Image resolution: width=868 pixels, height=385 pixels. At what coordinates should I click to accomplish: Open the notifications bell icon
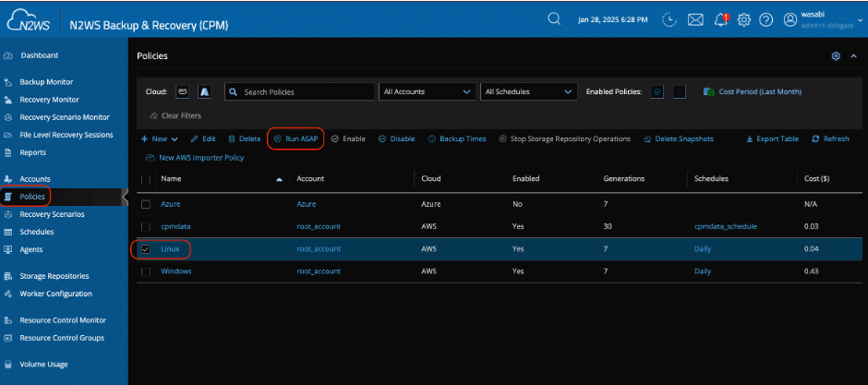[721, 20]
